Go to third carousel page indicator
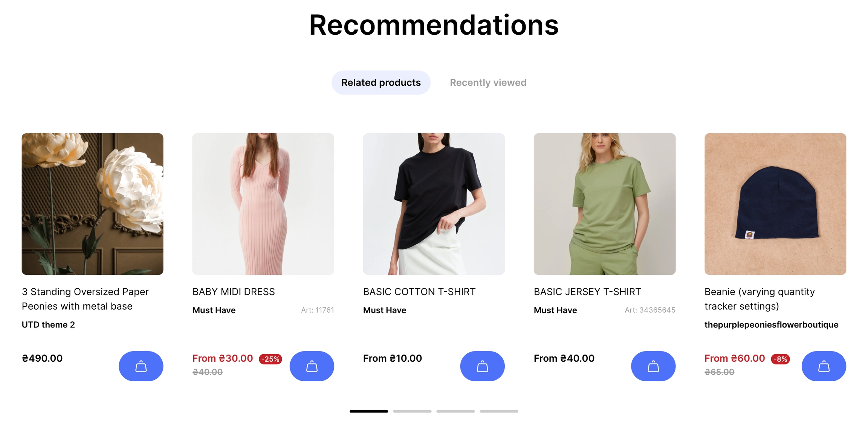This screenshot has width=868, height=428. point(455,411)
